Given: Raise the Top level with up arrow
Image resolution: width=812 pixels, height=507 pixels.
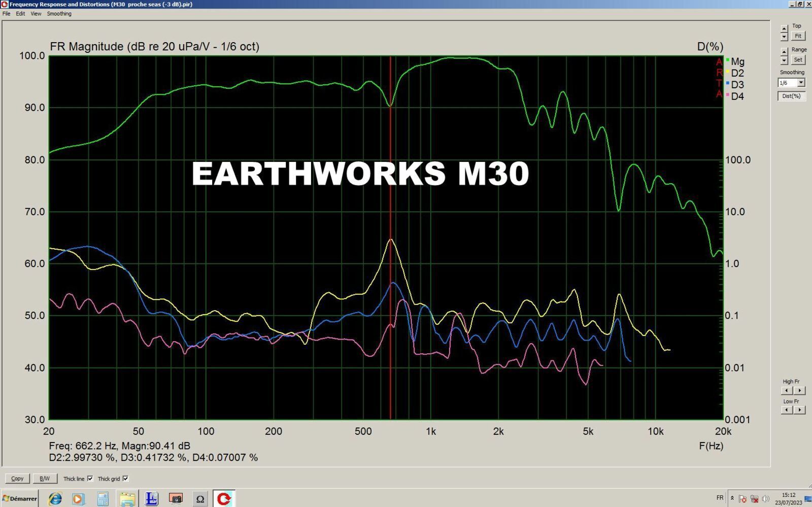Looking at the screenshot, I should [x=784, y=29].
